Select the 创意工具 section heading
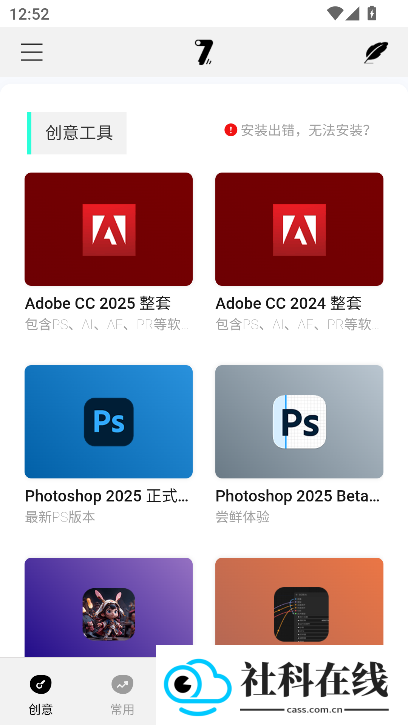This screenshot has width=408, height=725. coord(79,133)
